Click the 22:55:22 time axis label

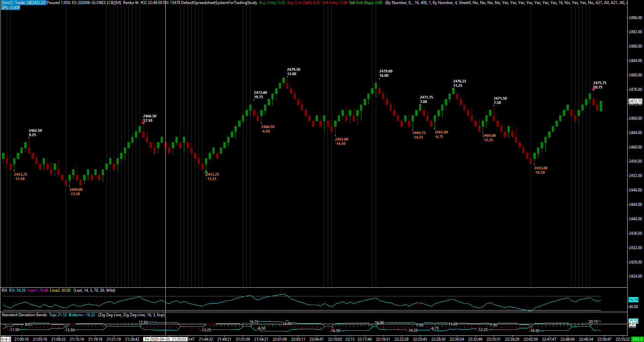click(x=623, y=339)
